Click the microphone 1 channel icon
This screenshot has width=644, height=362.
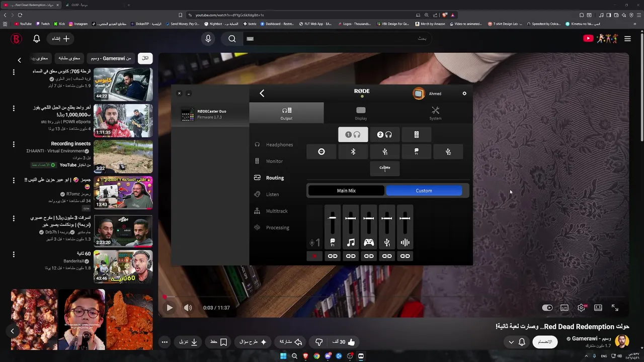(314, 243)
